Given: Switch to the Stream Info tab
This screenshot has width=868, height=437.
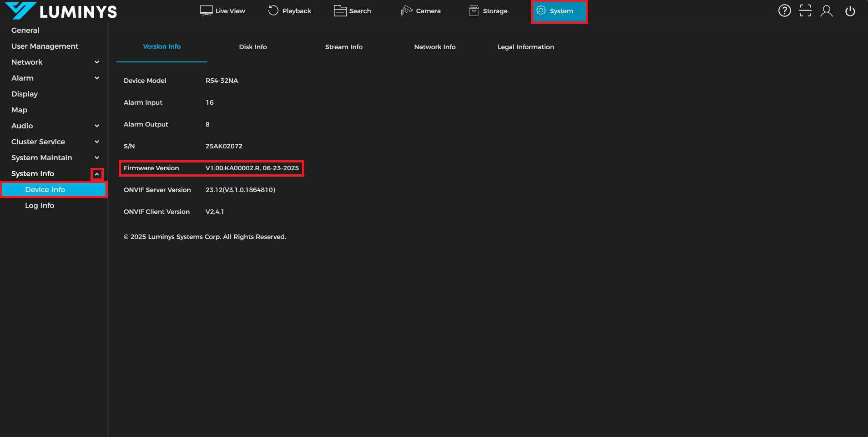Looking at the screenshot, I should [343, 47].
